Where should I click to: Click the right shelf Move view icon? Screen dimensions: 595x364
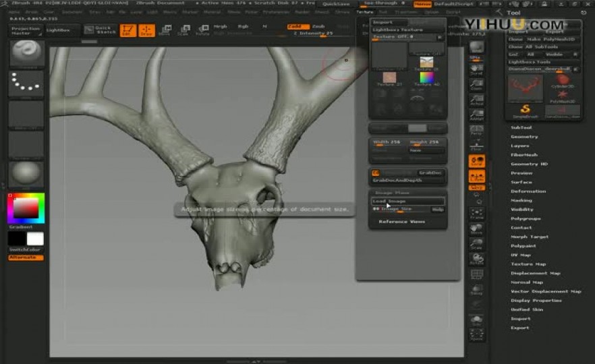click(x=476, y=229)
